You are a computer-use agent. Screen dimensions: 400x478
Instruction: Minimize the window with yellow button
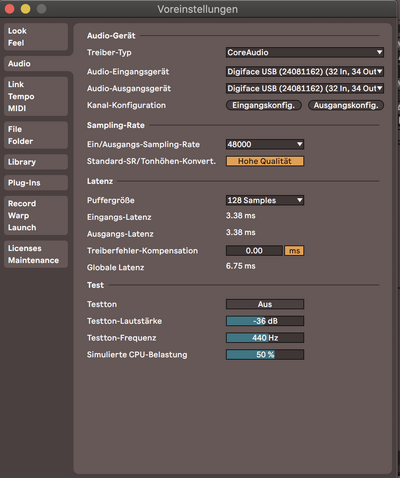click(26, 9)
